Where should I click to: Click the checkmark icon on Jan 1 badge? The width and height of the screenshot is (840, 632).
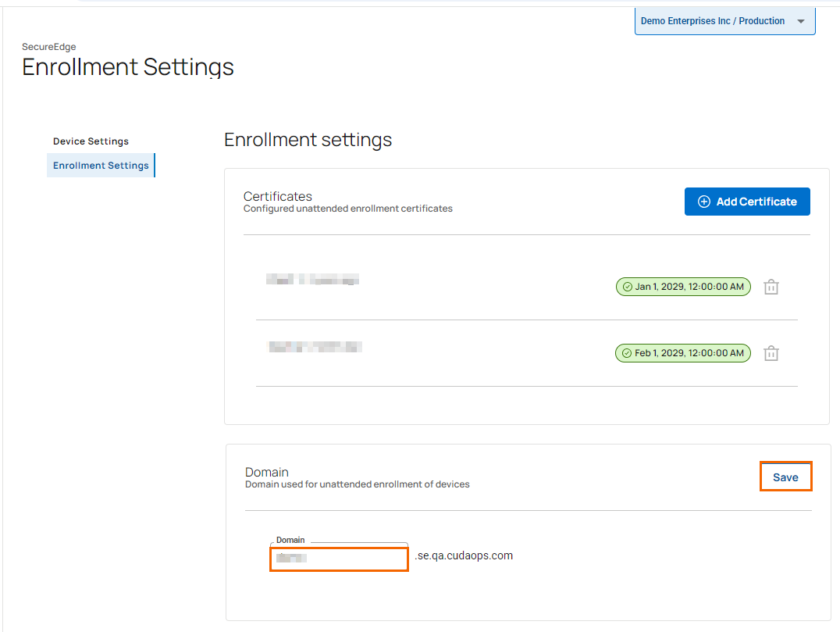[x=627, y=287]
